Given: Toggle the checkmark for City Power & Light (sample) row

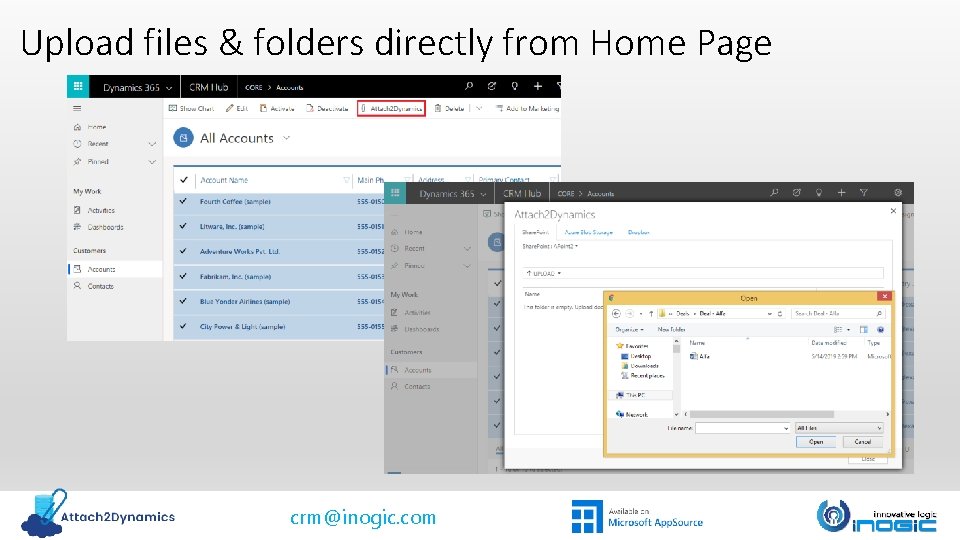Looking at the screenshot, I should click(x=183, y=326).
